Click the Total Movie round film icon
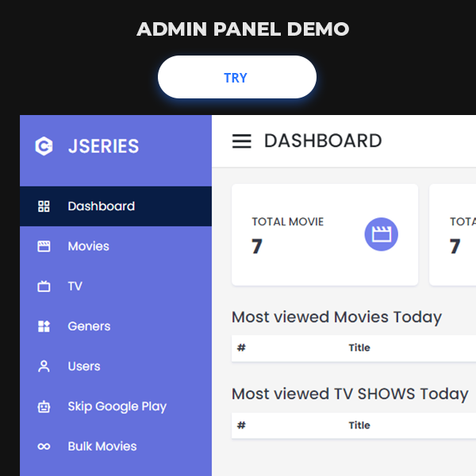The width and height of the screenshot is (476, 476). click(381, 235)
